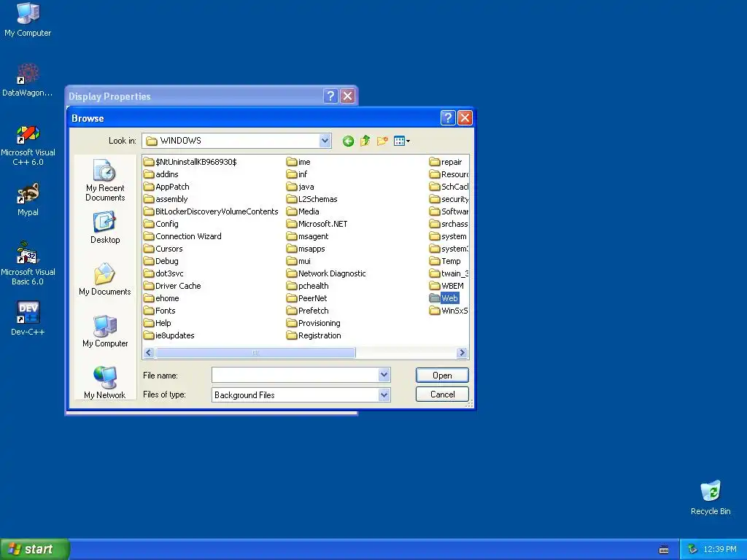
Task: Open Recycle Bin on the desktop
Action: coord(711,497)
